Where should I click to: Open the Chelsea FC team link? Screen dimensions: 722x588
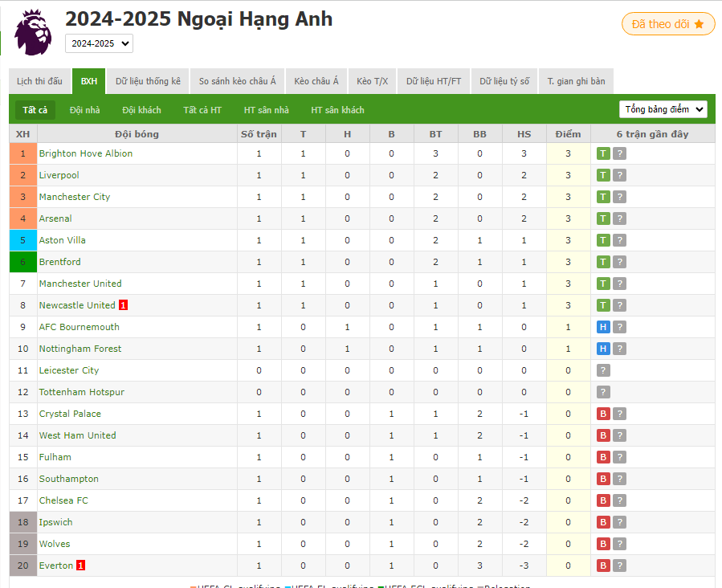(63, 500)
